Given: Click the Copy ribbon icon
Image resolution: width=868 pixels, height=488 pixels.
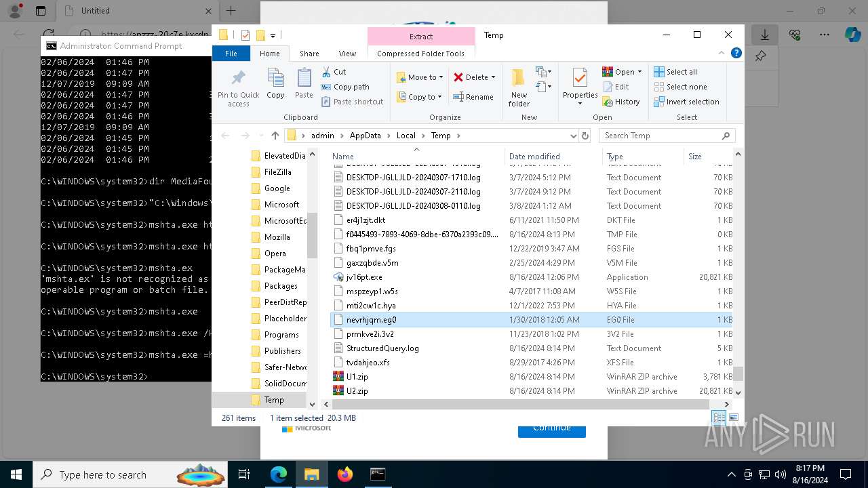Looking at the screenshot, I should tap(275, 84).
